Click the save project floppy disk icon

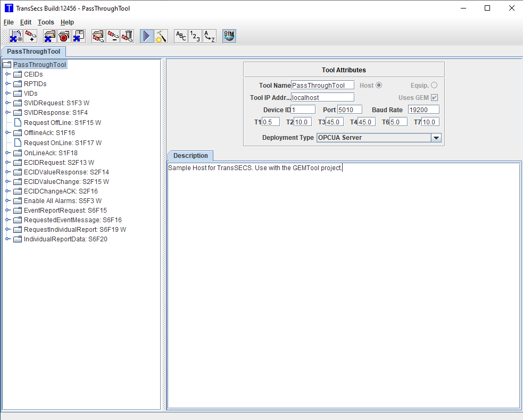tap(79, 36)
